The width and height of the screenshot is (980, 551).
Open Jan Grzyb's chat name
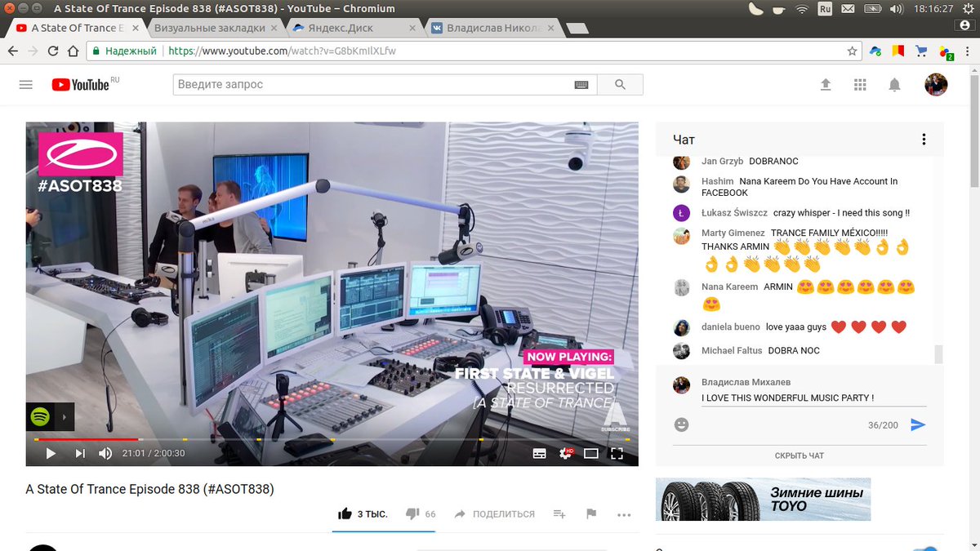pos(722,162)
